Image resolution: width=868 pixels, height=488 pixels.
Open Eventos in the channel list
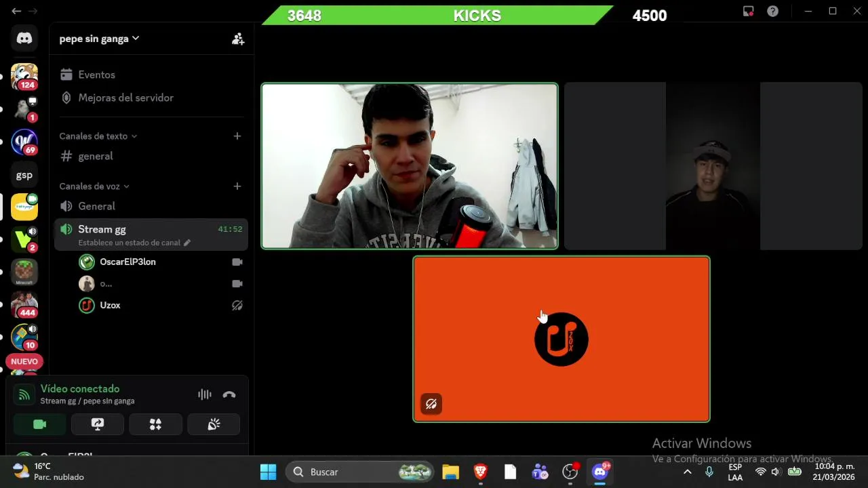pos(151,75)
